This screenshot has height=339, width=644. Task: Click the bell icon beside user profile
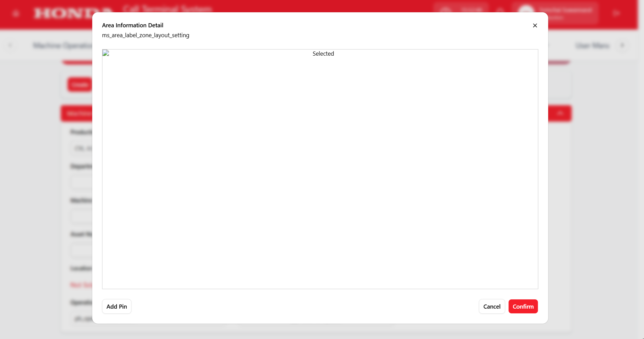click(500, 11)
